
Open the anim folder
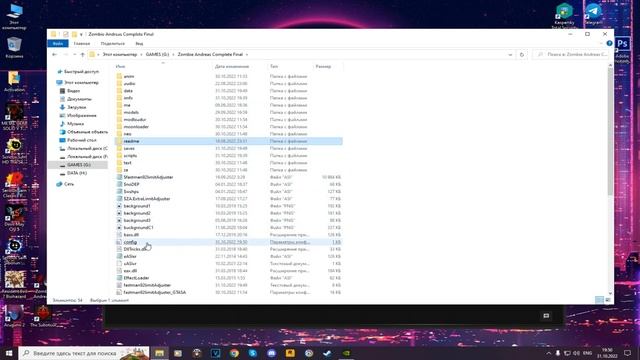(x=129, y=76)
